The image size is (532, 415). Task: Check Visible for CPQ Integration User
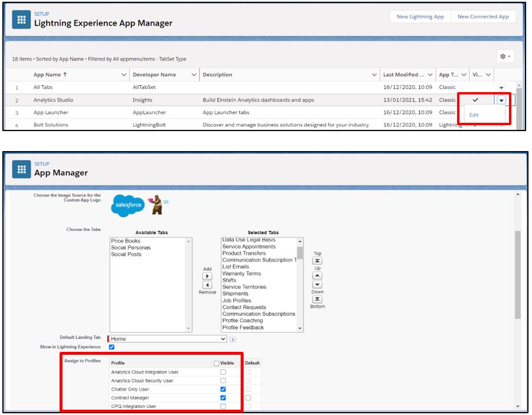pos(223,406)
